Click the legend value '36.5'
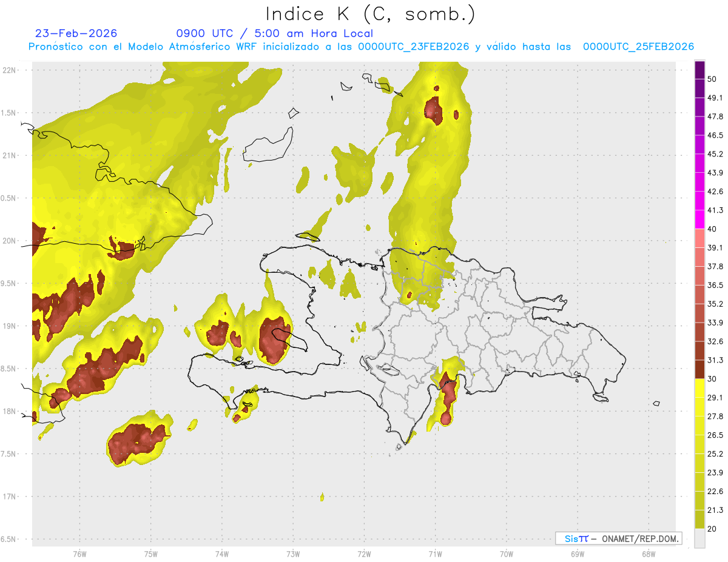The height and width of the screenshot is (562, 728). pos(715,285)
